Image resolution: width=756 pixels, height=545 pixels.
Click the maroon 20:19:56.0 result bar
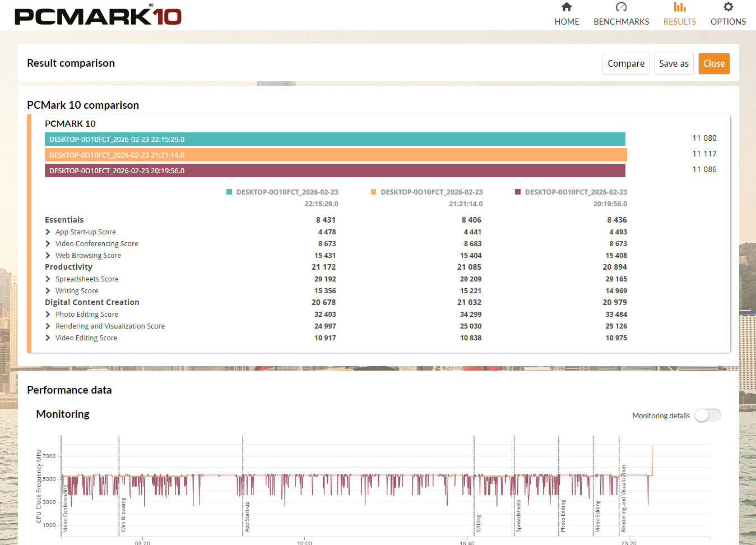335,170
